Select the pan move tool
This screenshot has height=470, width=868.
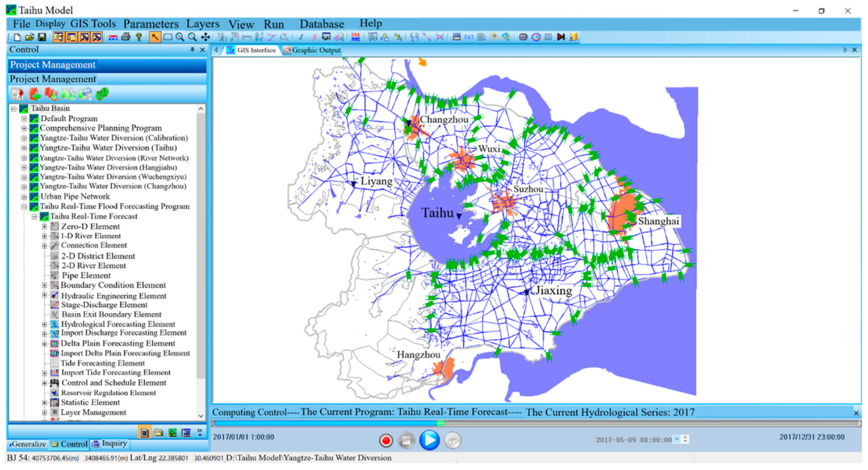(205, 37)
